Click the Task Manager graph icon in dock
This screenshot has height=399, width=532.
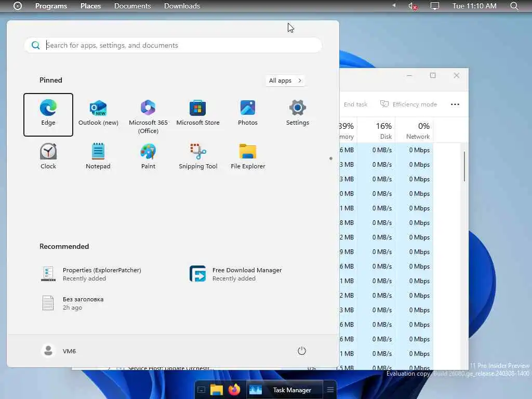[x=256, y=390]
